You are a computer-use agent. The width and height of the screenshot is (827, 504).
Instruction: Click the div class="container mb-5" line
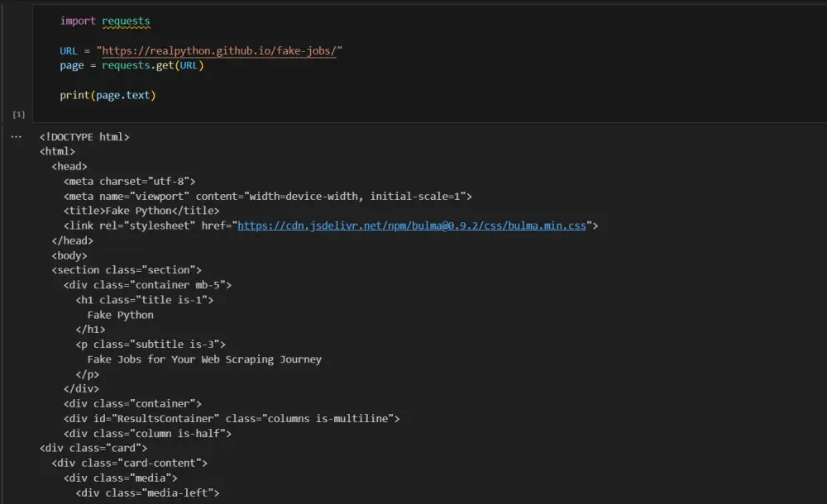(x=147, y=285)
